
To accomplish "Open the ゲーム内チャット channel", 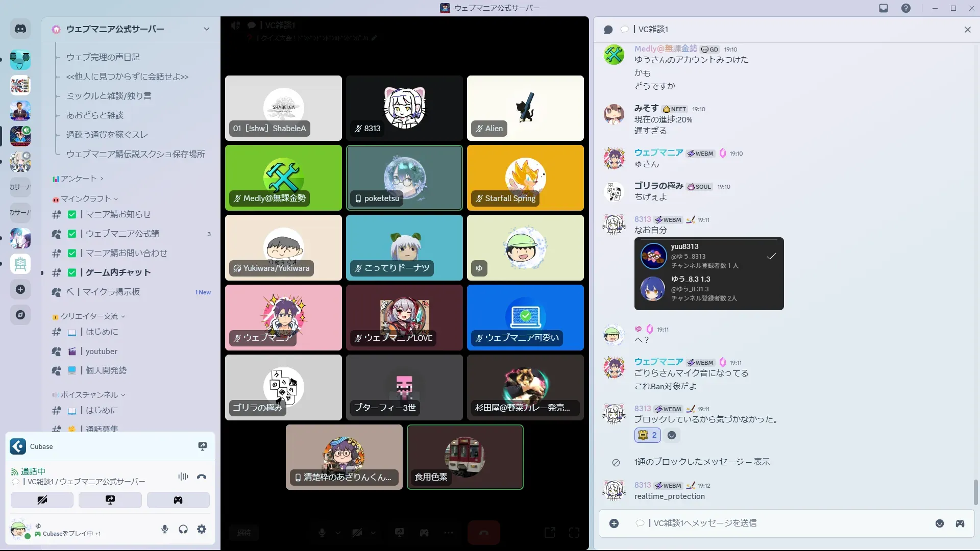I will click(x=118, y=272).
